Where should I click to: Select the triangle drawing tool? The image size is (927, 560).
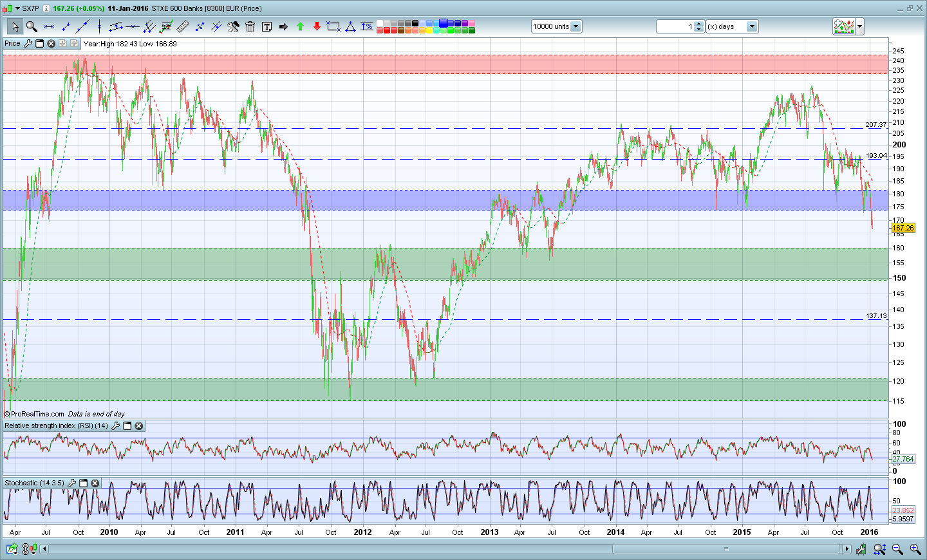tap(350, 26)
